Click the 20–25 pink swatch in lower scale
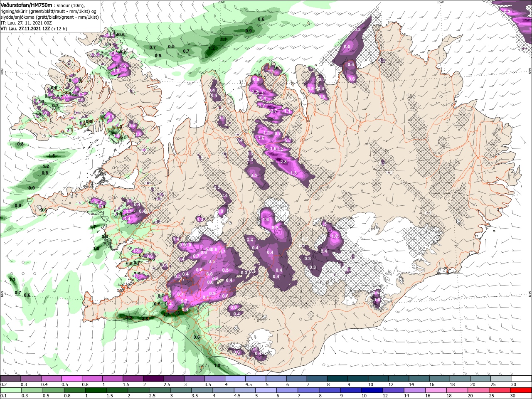This screenshot has height=399, width=532. tap(479, 390)
